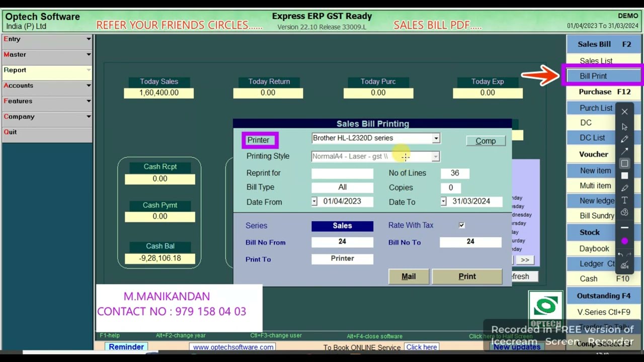This screenshot has height=362, width=644.
Task: Open Sales Bill F2 shortcut
Action: tap(604, 44)
